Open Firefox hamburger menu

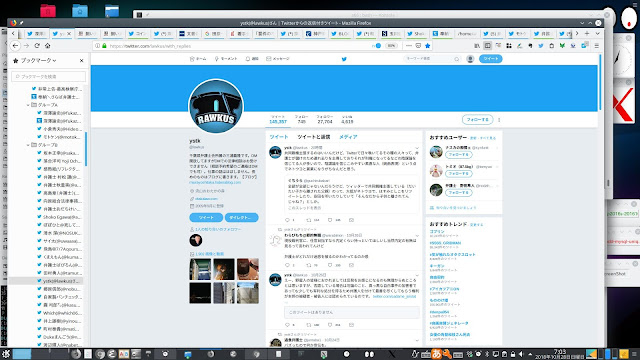click(x=597, y=46)
